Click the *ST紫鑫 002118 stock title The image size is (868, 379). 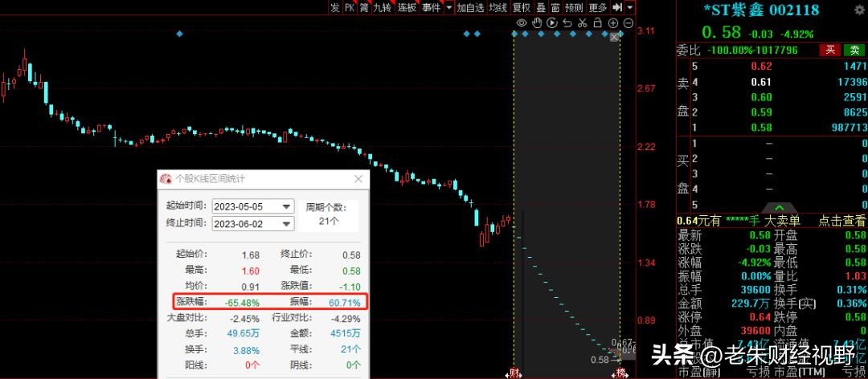(761, 10)
